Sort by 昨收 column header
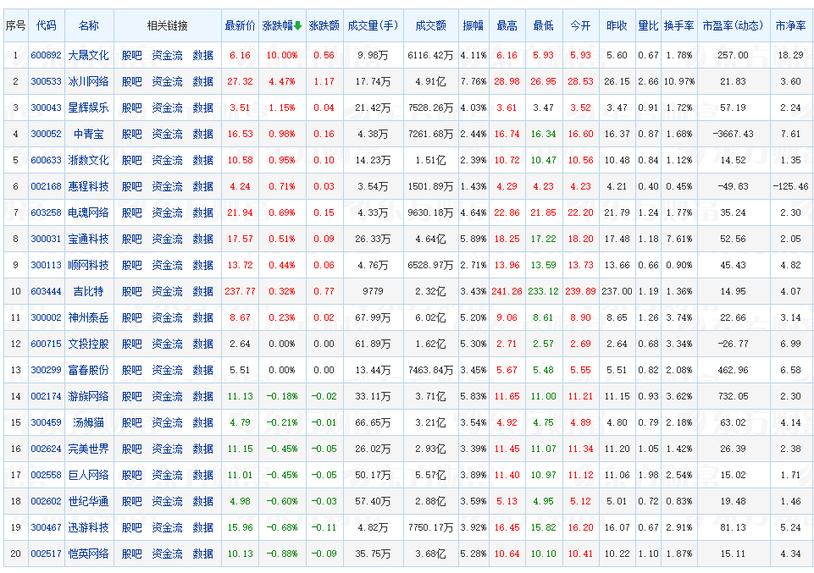This screenshot has width=814, height=573. click(617, 25)
